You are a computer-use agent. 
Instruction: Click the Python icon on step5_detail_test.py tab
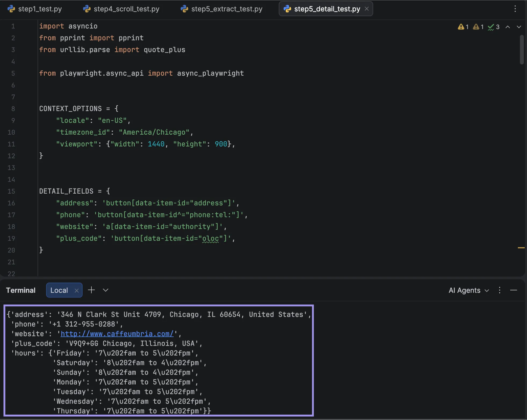pos(287,9)
